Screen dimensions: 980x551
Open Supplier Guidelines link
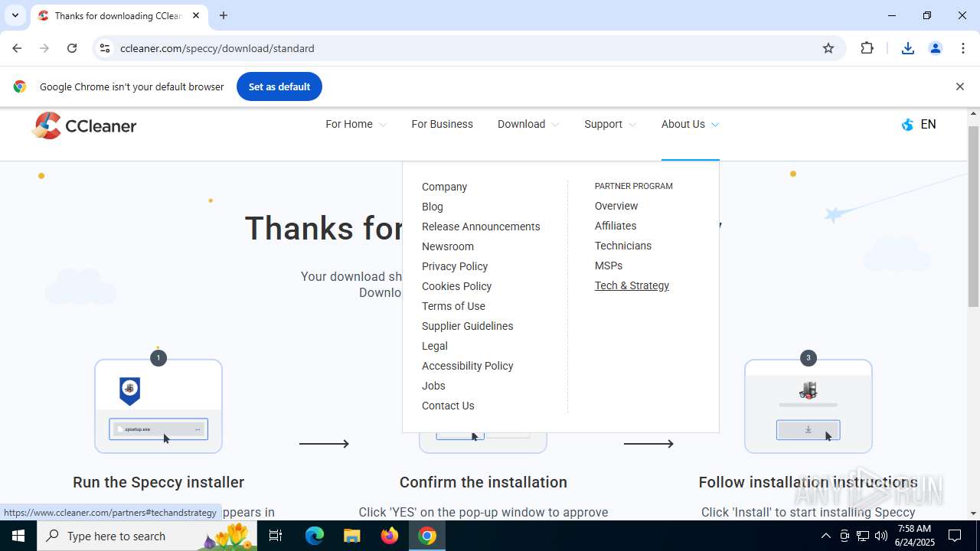coord(467,326)
